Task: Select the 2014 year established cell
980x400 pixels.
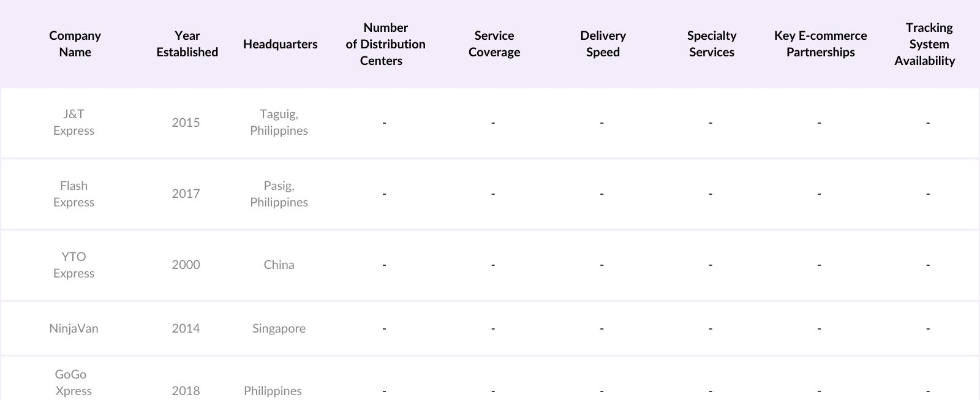Action: (186, 328)
